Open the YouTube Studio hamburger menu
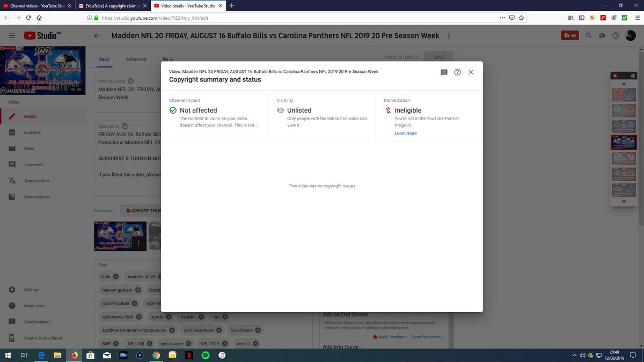The width and height of the screenshot is (644, 362). 12,36
